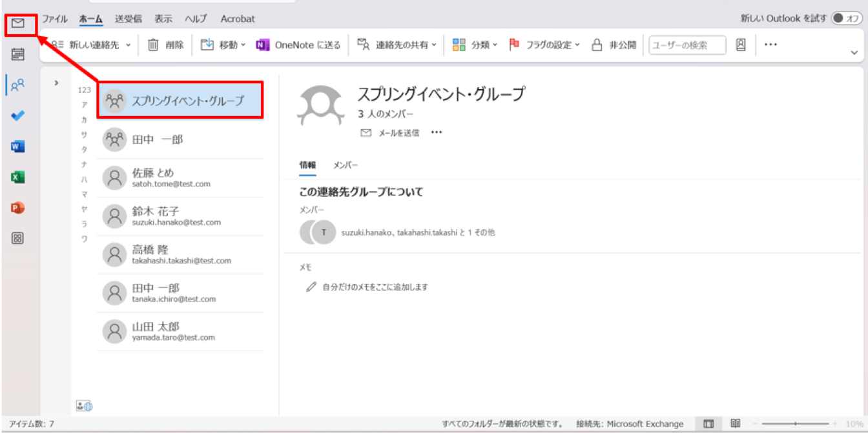Open the フラグの設定 dropdown

click(544, 45)
